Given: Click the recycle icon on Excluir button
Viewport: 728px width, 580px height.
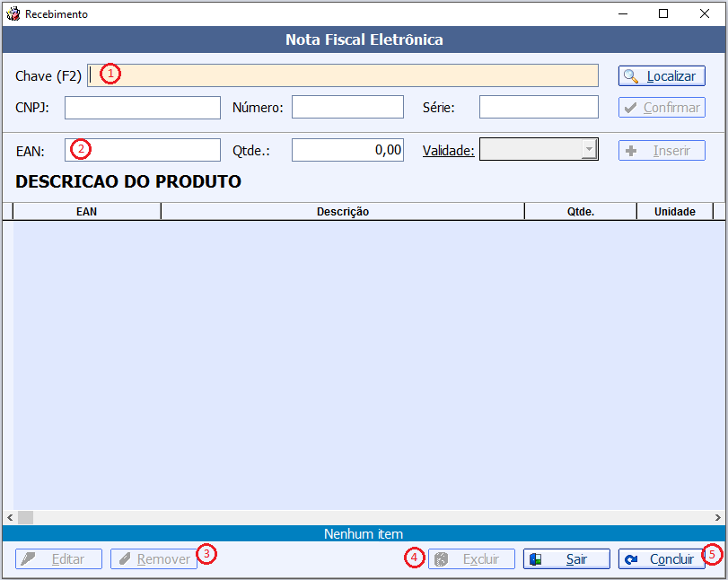Looking at the screenshot, I should [441, 559].
